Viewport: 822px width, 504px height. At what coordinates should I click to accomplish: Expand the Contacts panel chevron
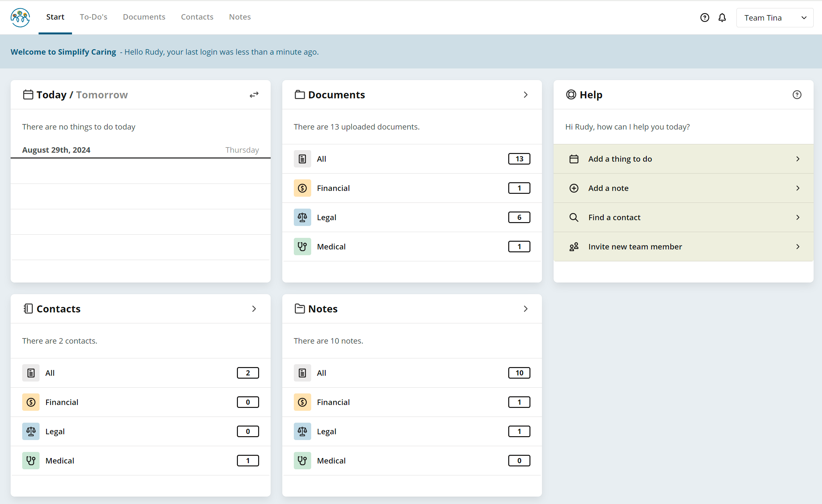254,309
